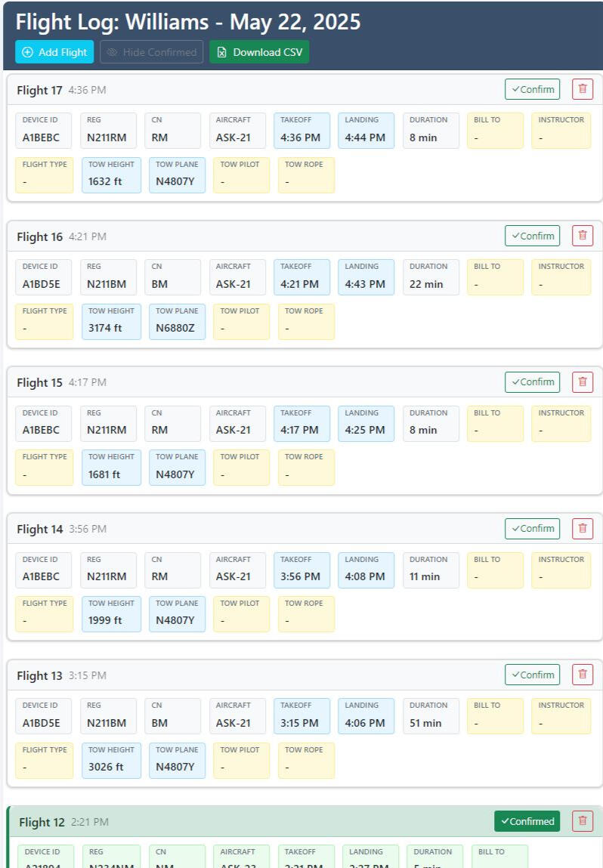
Task: Edit Bill To field of Flight 17
Action: click(495, 131)
